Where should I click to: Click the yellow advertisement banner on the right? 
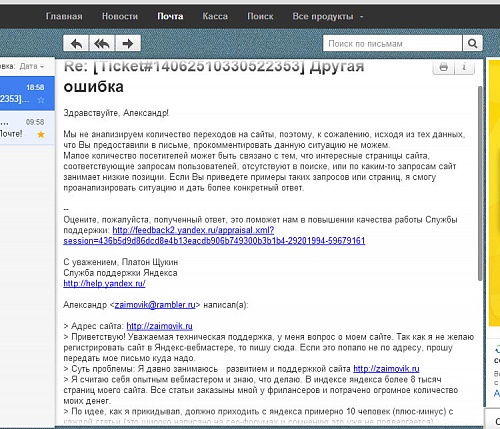494,193
